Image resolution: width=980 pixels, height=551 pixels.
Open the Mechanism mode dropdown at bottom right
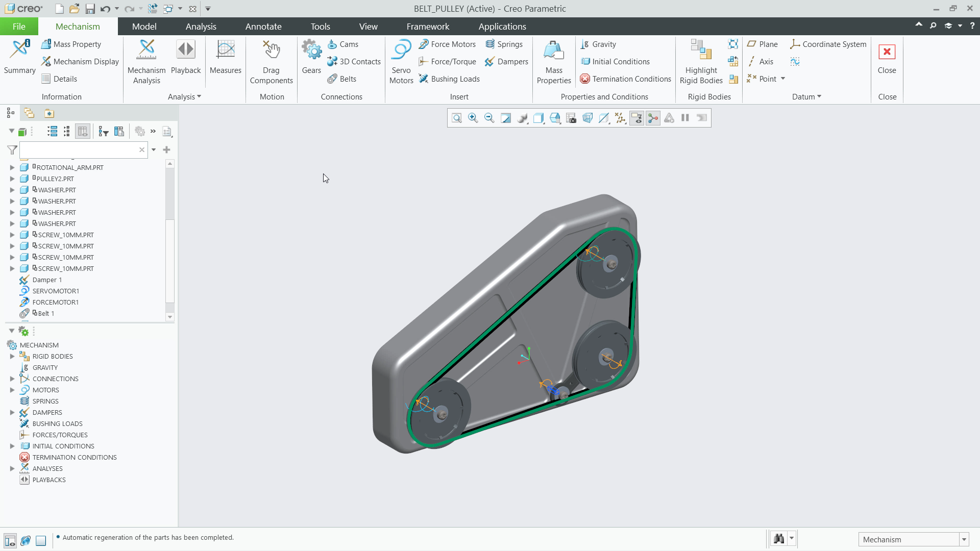click(963, 539)
